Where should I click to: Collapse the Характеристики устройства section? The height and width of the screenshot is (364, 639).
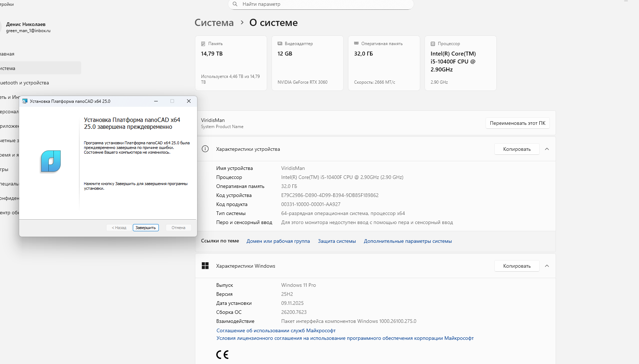(547, 149)
